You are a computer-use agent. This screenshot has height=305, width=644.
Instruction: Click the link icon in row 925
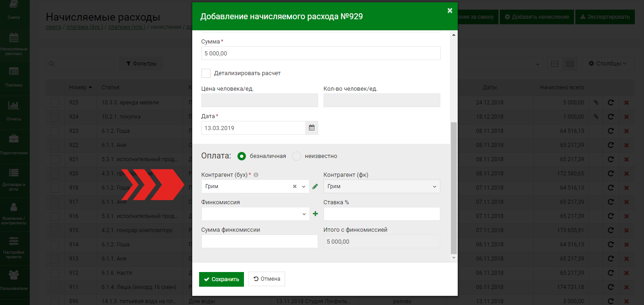click(596, 103)
